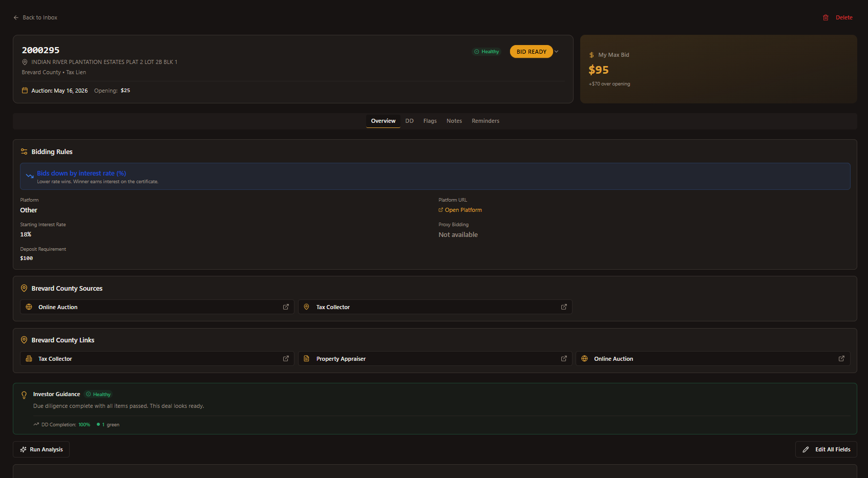Open the Property Appraiser link
The image size is (868, 478).
(x=435, y=359)
